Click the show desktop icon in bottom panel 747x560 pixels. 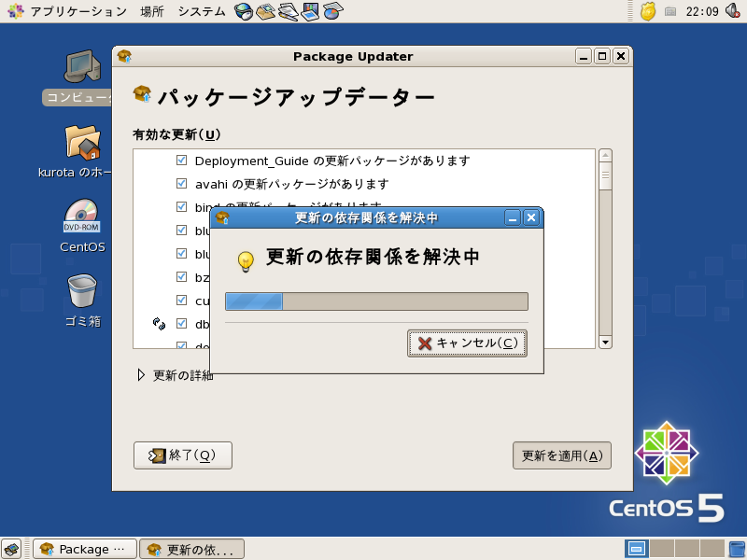pyautogui.click(x=12, y=549)
